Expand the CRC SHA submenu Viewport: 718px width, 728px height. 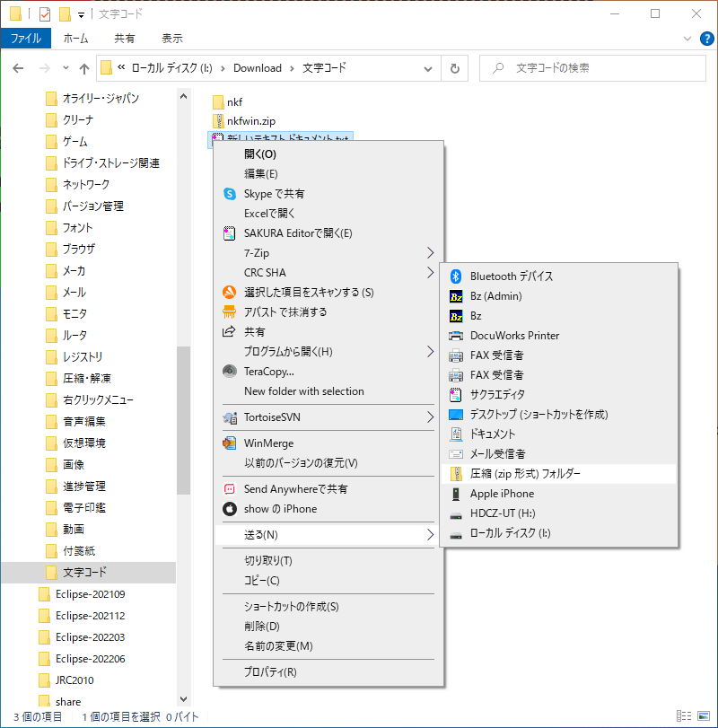(430, 273)
